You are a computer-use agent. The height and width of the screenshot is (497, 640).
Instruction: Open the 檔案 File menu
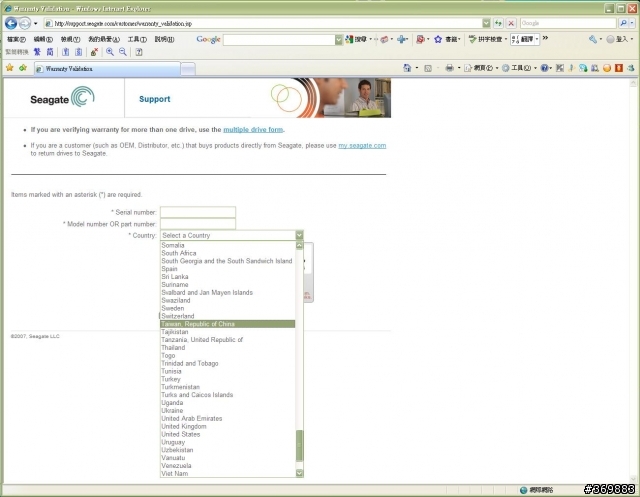16,39
